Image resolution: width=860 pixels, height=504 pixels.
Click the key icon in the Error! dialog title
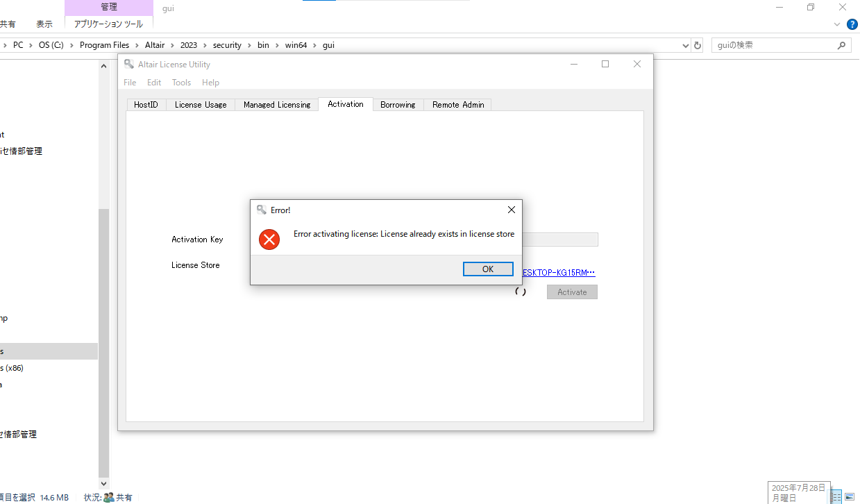pyautogui.click(x=262, y=210)
